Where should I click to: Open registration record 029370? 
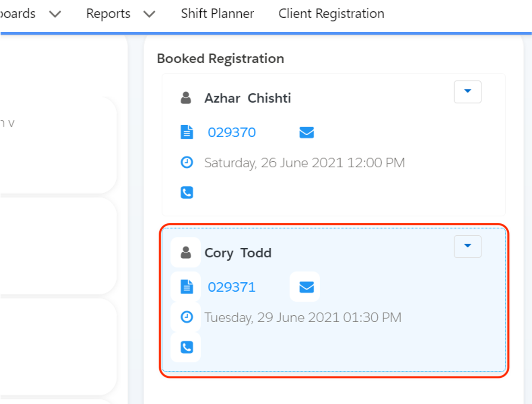coord(232,132)
